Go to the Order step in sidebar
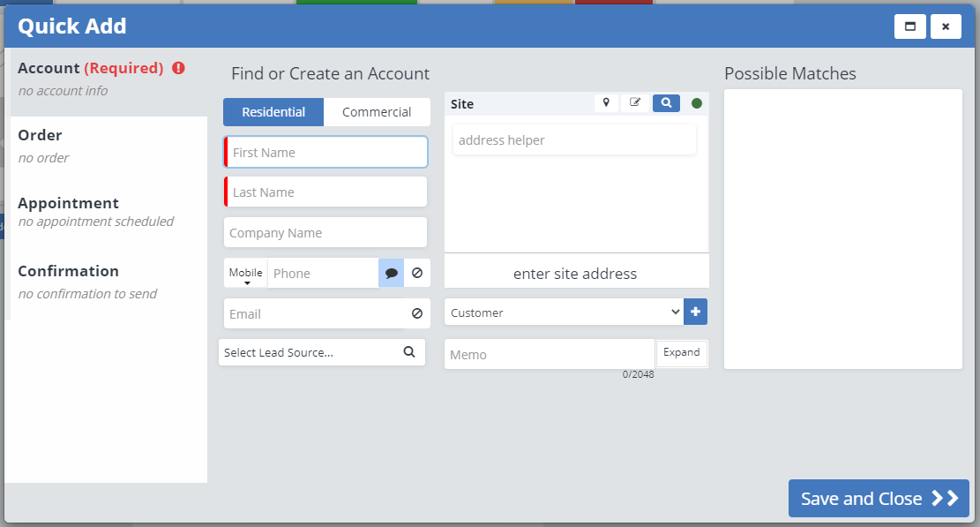Image resolution: width=980 pixels, height=527 pixels. coord(41,136)
